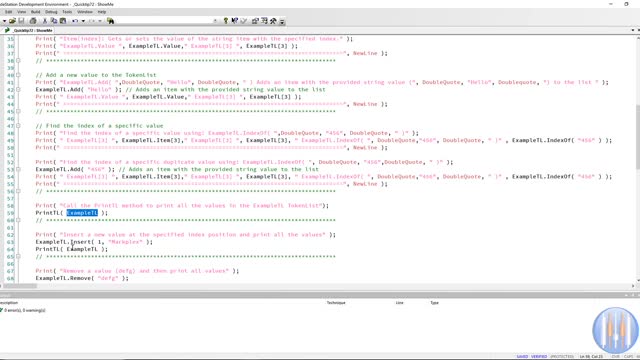Open the Debug menu
This screenshot has height=360, width=640.
[51, 12]
